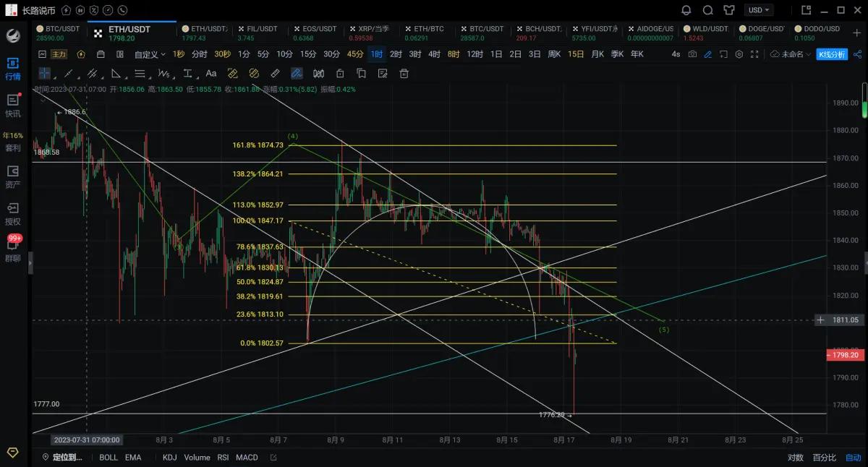The height and width of the screenshot is (467, 868).
Task: Open the 未命名 layout dropdown
Action: click(x=792, y=54)
